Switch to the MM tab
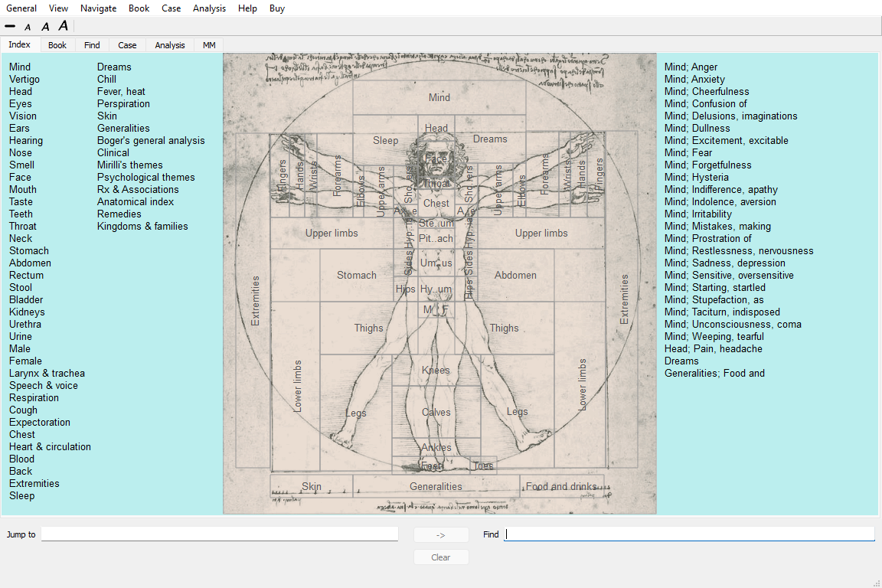Viewport: 882px width, 588px height. click(x=209, y=46)
